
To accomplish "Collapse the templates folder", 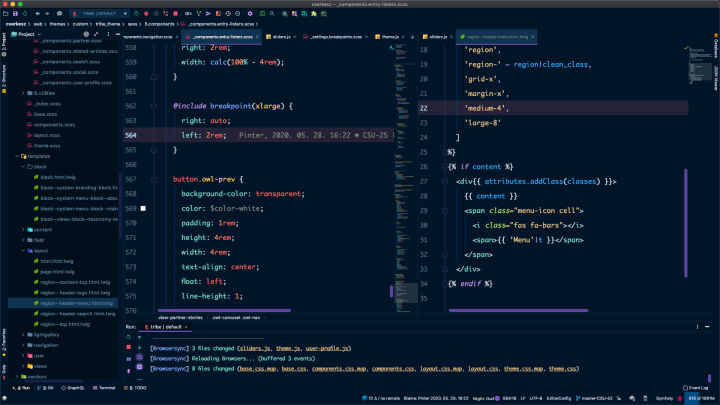I will click(17, 156).
